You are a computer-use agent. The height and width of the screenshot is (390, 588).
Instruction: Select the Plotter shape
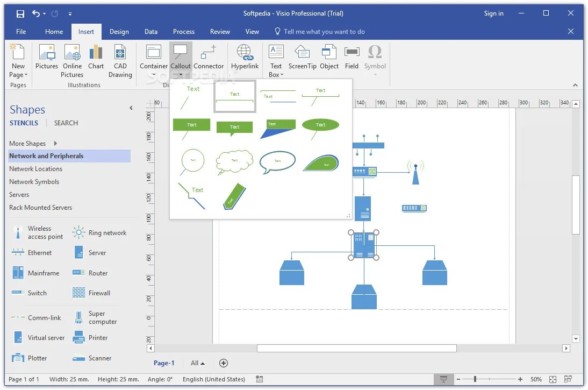(x=29, y=358)
